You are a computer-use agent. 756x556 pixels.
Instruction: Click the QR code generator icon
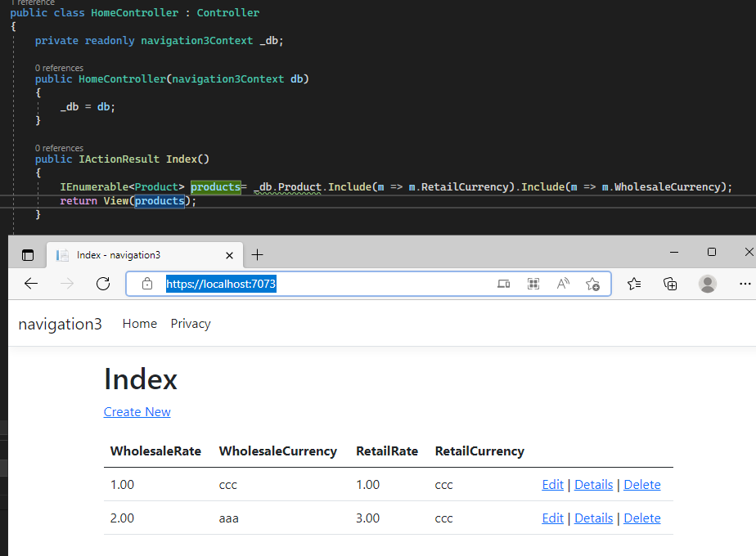click(x=533, y=284)
